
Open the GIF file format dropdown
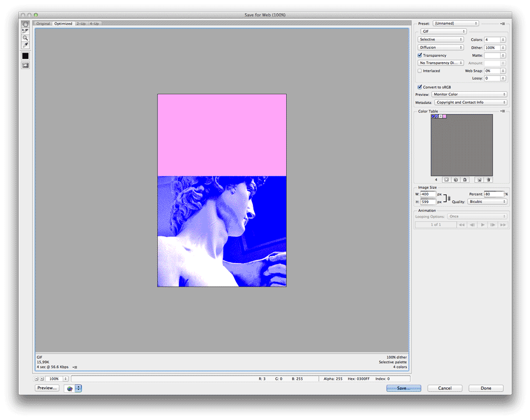click(444, 32)
